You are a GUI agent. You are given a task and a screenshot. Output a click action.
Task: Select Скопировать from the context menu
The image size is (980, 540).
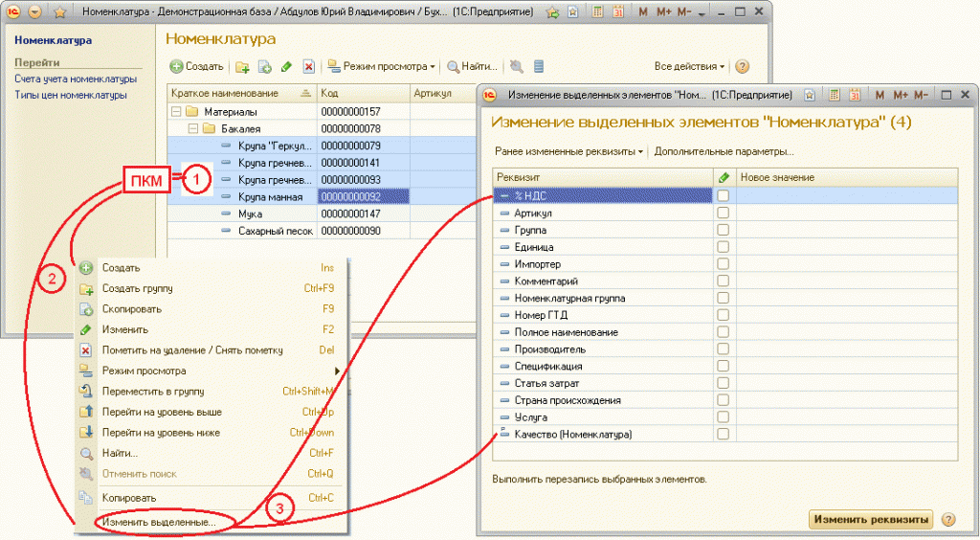pos(131,309)
